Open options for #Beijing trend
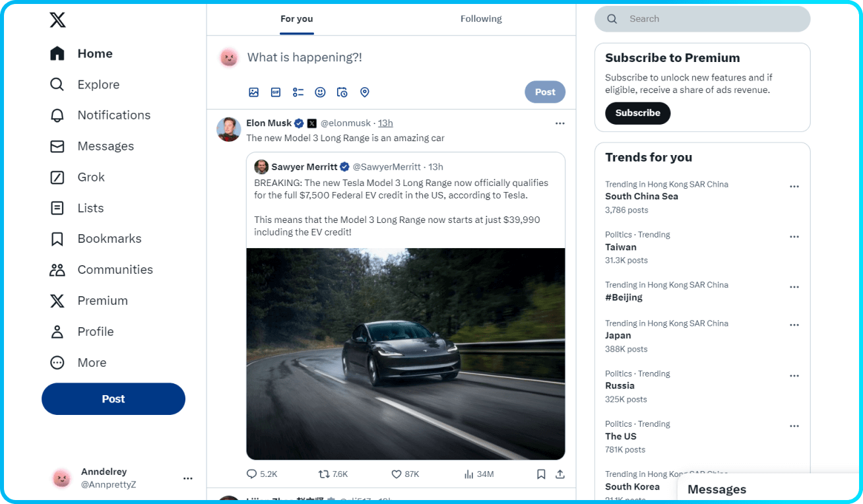This screenshot has width=863, height=504. tap(794, 287)
